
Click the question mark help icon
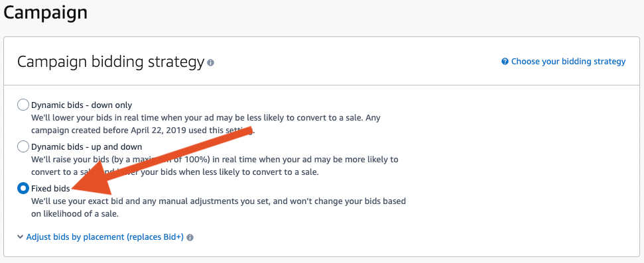[x=505, y=62]
